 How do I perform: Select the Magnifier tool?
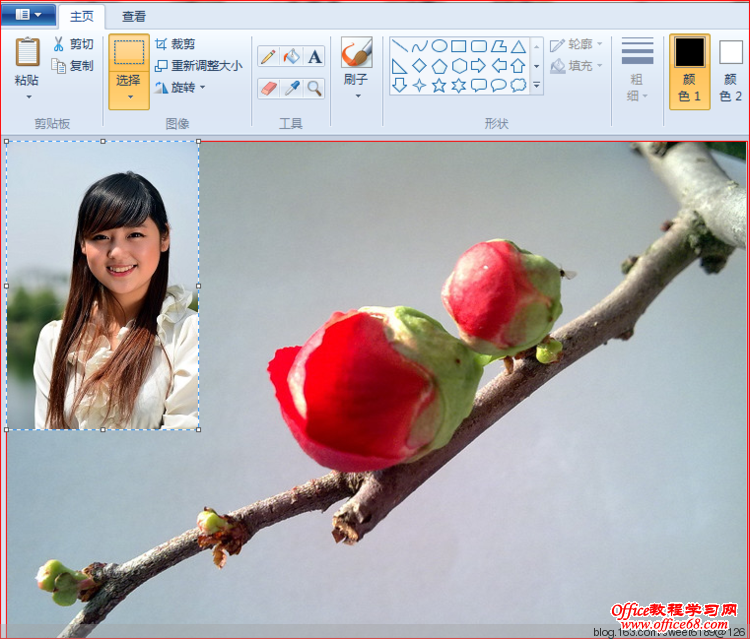pos(315,89)
